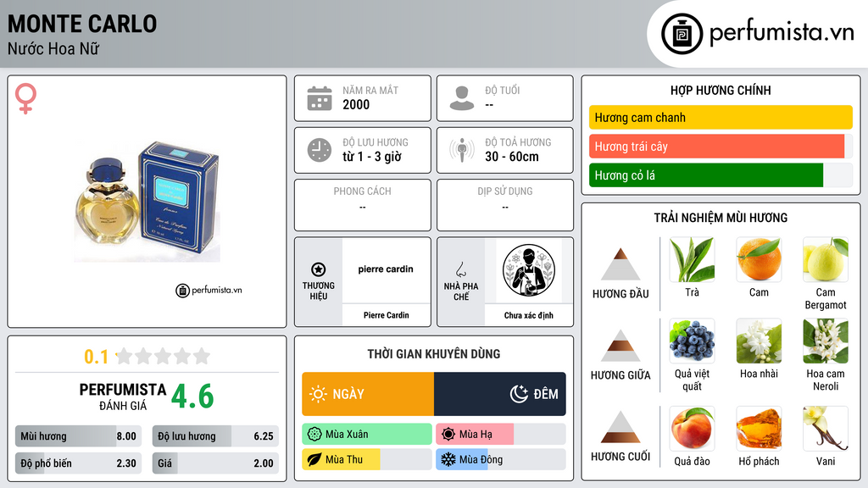Click the Hợp hương chính heading
868x488 pixels.
(x=721, y=90)
